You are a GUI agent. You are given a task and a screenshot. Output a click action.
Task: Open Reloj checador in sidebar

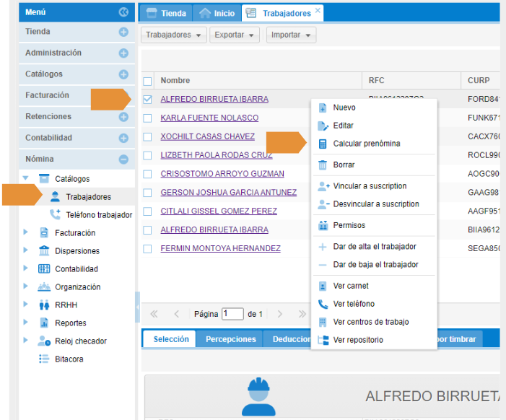pos(80,341)
